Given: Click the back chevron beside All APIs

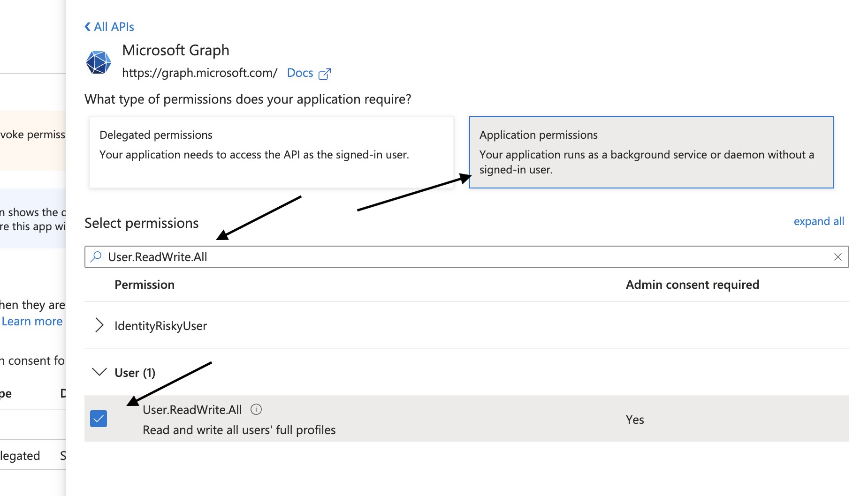Looking at the screenshot, I should (x=88, y=27).
